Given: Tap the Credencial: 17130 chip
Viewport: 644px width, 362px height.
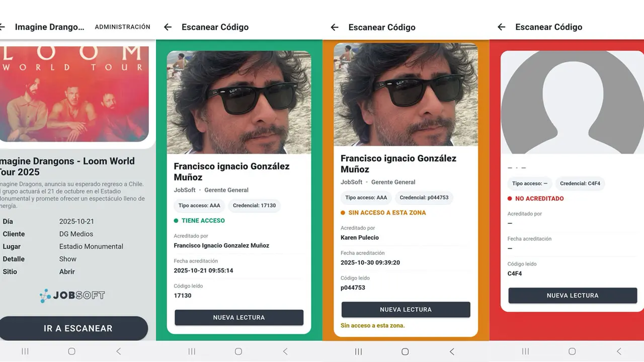Looking at the screenshot, I should coord(255,206).
